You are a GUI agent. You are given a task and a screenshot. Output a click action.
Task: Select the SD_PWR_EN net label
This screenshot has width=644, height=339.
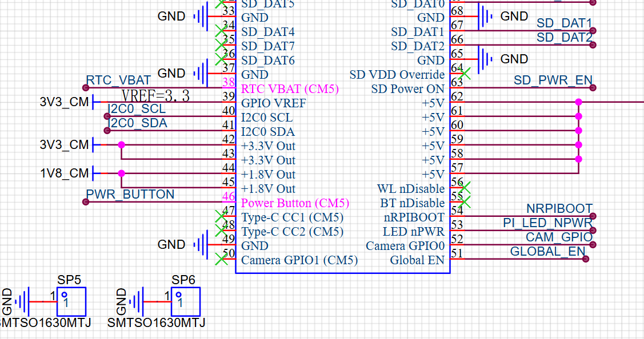[553, 80]
